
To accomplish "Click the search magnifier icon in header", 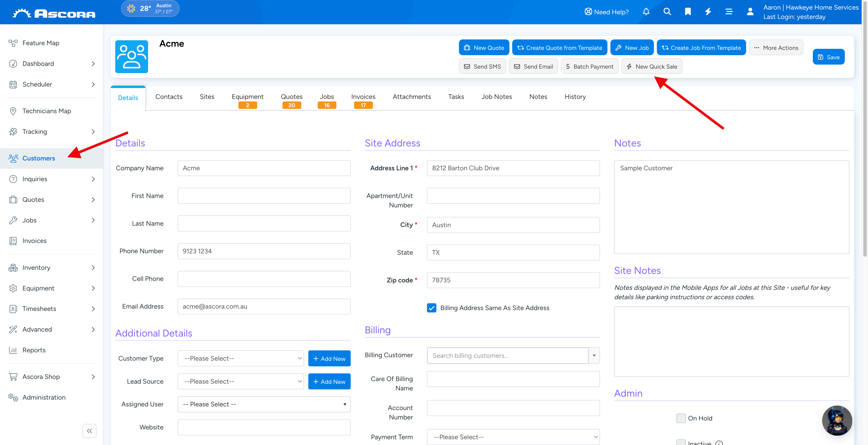I will [667, 12].
